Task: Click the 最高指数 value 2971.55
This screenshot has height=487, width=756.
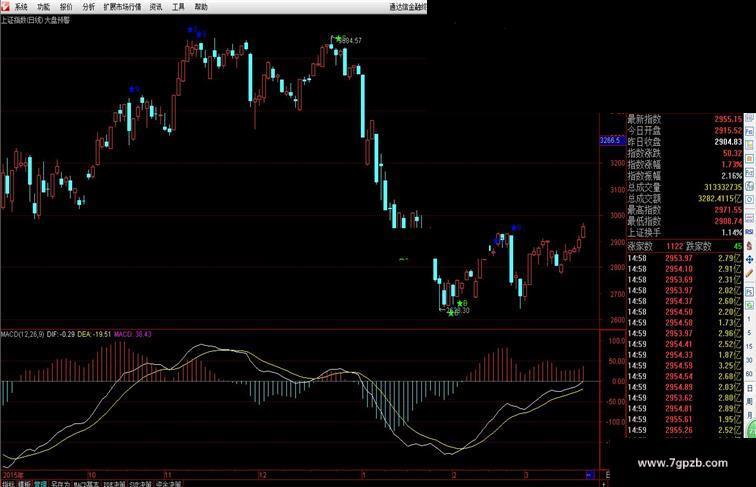Action: click(x=728, y=210)
